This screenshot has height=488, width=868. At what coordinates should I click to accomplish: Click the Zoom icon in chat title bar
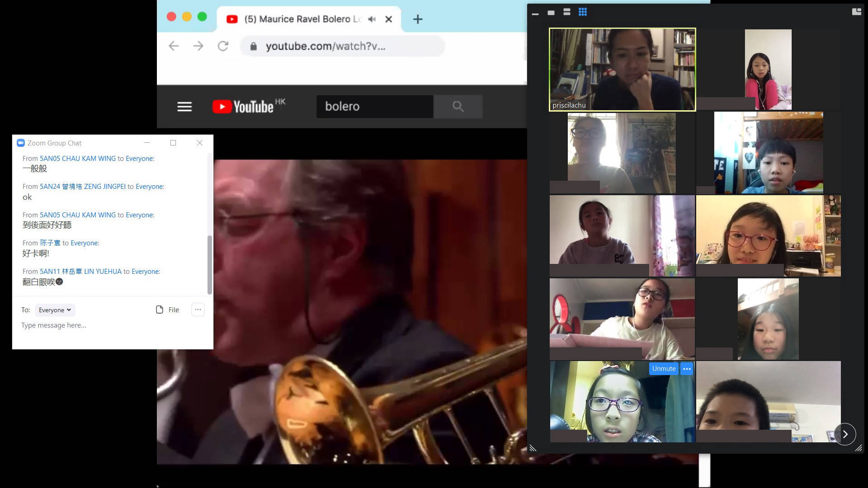[20, 143]
